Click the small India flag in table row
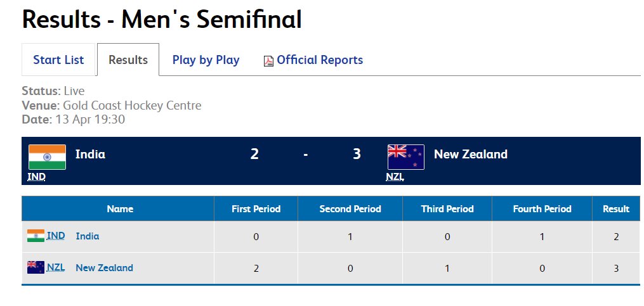Image resolution: width=644 pixels, height=306 pixels. tap(36, 236)
